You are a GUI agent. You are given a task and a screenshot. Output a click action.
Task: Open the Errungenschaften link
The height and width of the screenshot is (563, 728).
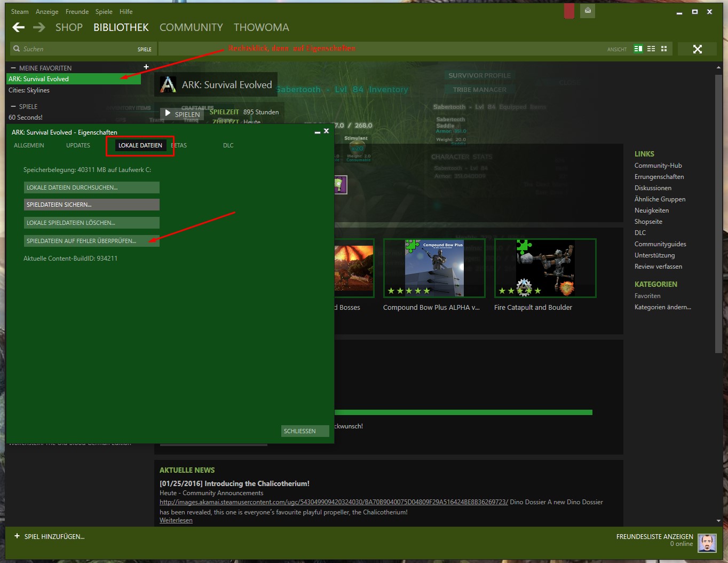coord(659,177)
